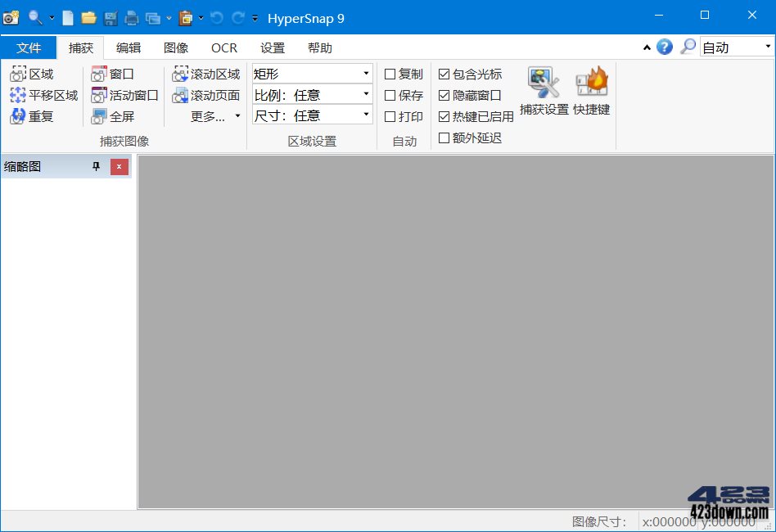Capture a region with 区域
This screenshot has width=776, height=532.
click(32, 74)
